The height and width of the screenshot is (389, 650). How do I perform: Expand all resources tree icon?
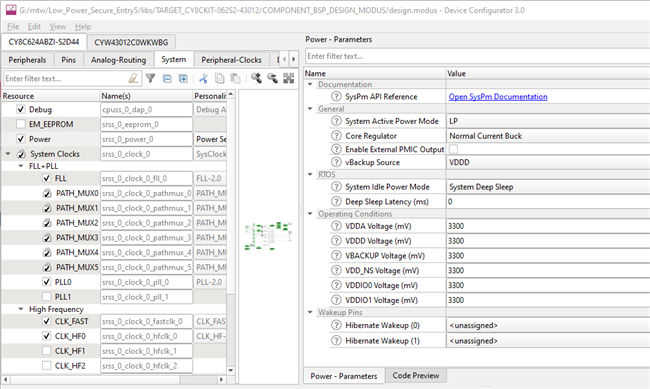[183, 78]
